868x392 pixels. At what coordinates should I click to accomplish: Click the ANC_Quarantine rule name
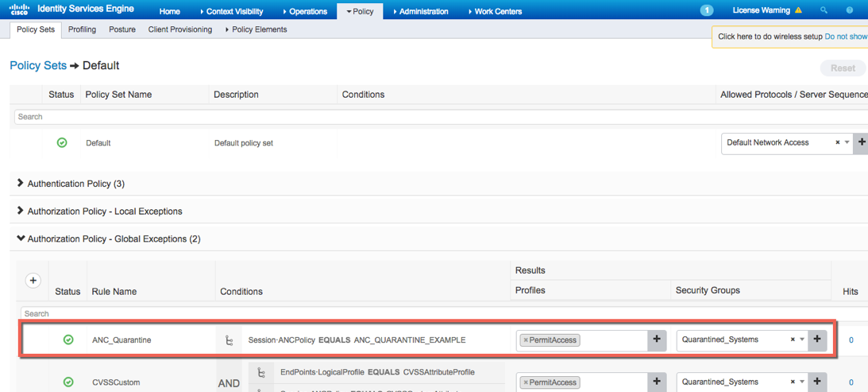(x=122, y=340)
